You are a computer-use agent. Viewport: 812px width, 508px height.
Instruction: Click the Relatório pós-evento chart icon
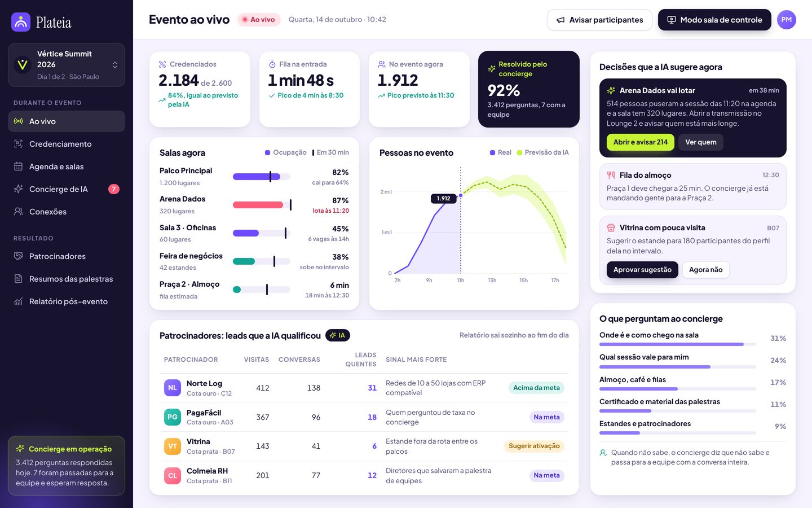point(19,301)
